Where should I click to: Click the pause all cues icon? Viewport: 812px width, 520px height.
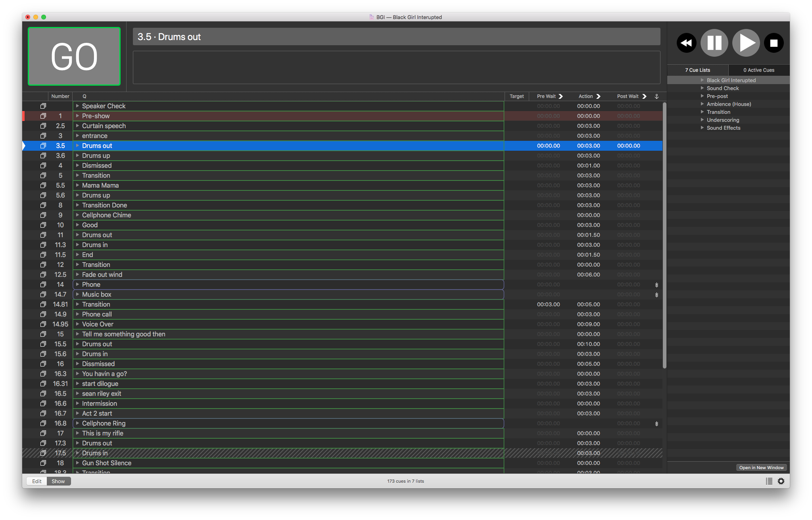[x=714, y=43]
